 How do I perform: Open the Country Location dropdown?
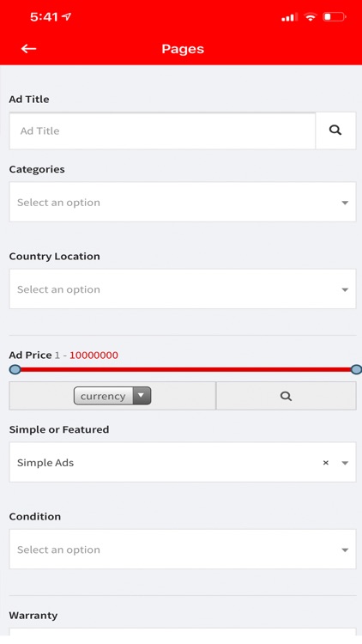pyautogui.click(x=183, y=289)
